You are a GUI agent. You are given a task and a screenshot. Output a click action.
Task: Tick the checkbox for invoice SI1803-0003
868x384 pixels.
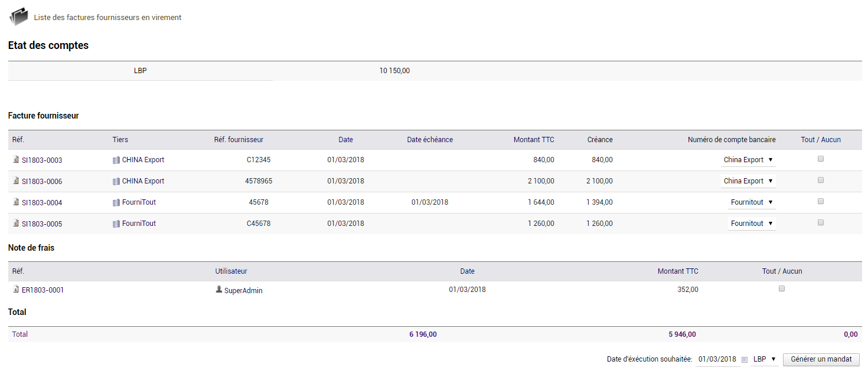[821, 159]
